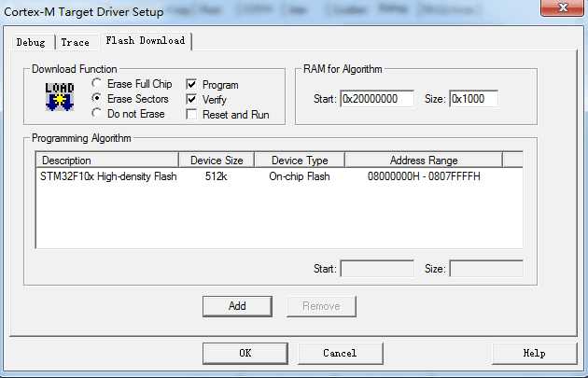Click the Device Size column header
The image size is (588, 378).
pos(217,161)
